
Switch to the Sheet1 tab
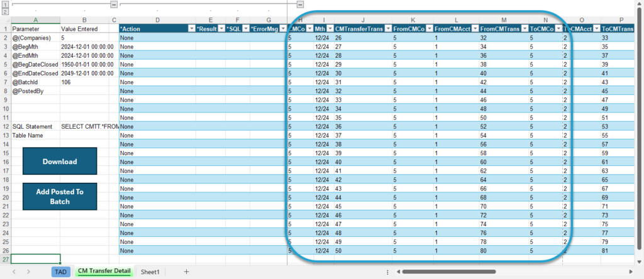[150, 271]
